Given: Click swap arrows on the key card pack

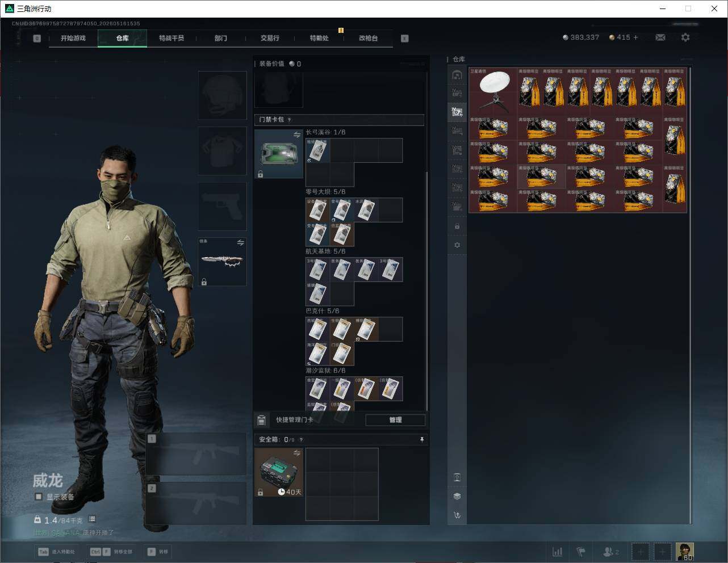Looking at the screenshot, I should [x=297, y=135].
